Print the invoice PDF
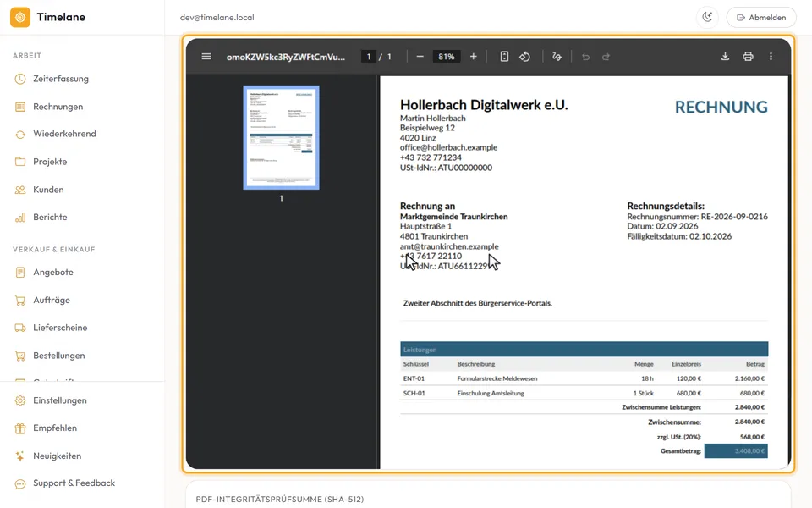 pyautogui.click(x=748, y=57)
